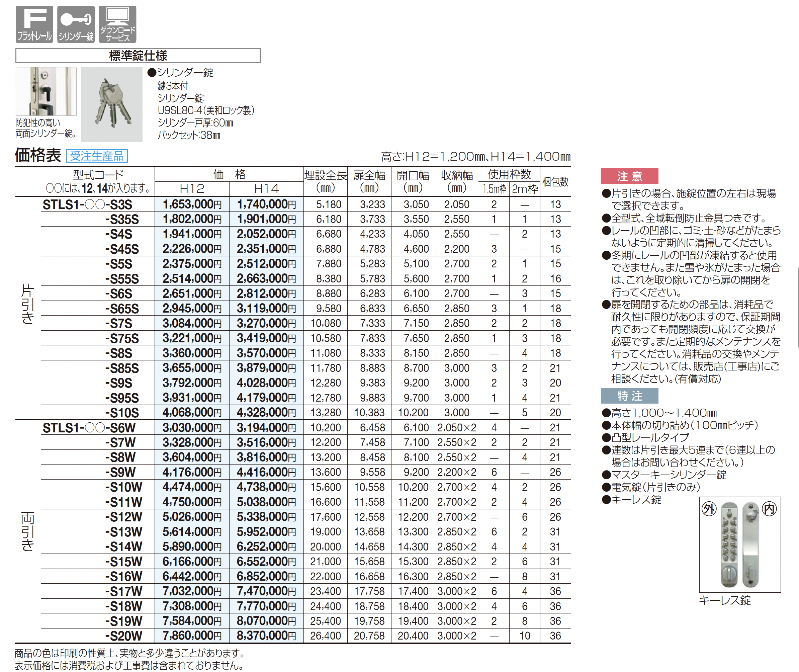Select the H12 column header
The height and width of the screenshot is (672, 799).
coord(192,188)
